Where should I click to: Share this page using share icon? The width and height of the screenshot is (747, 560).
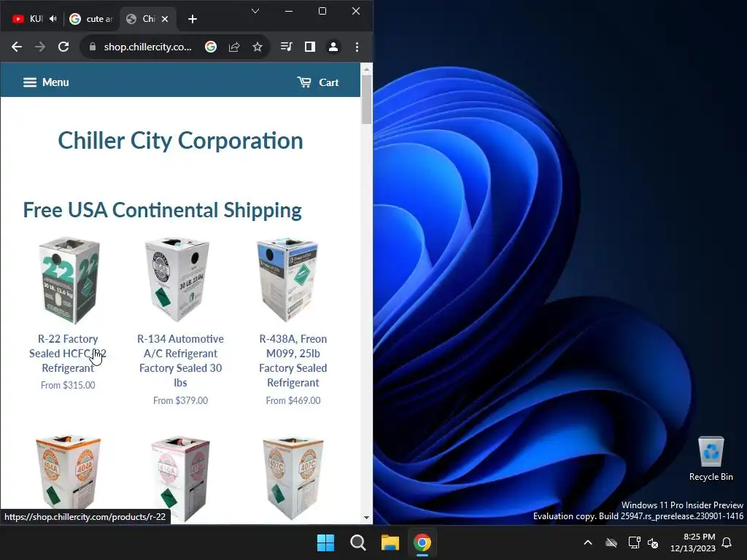(234, 47)
